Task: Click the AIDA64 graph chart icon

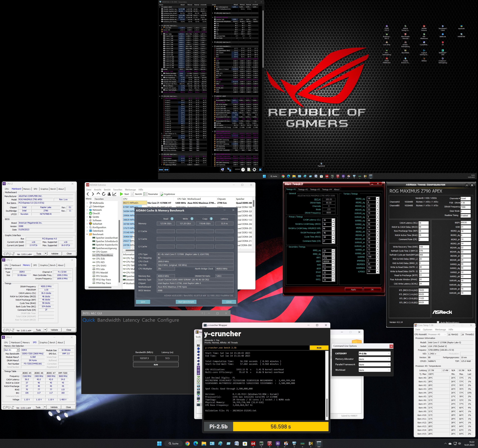Action: coord(115,194)
